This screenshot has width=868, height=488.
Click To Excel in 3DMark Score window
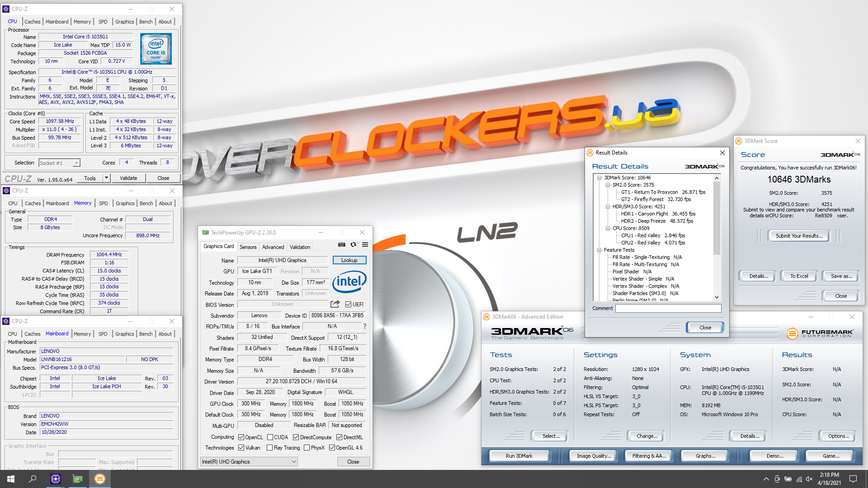799,276
